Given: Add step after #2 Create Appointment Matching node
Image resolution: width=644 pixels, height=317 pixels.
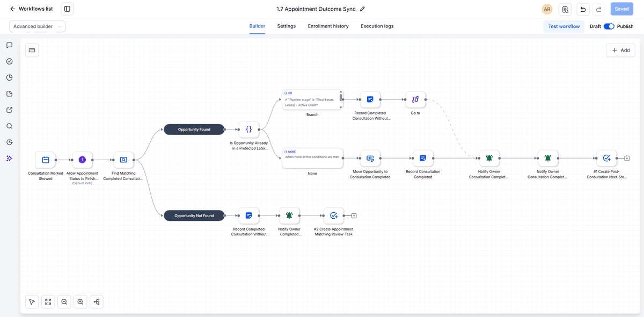Looking at the screenshot, I should [x=354, y=215].
